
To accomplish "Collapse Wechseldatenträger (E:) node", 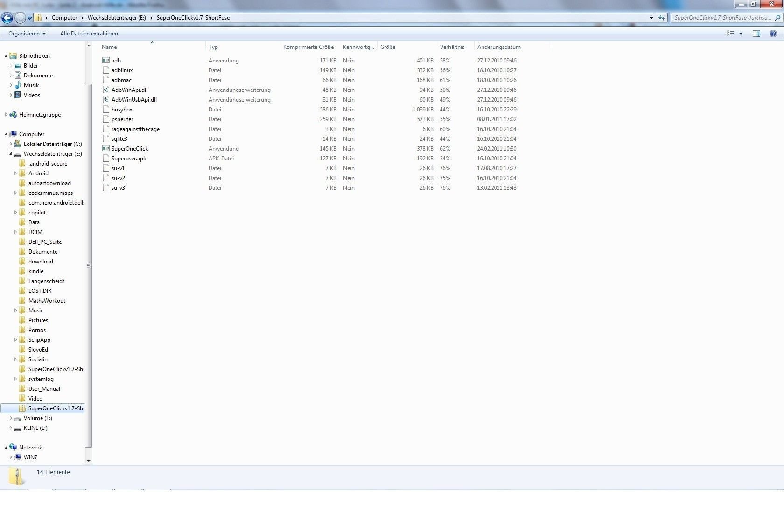I will [11, 154].
